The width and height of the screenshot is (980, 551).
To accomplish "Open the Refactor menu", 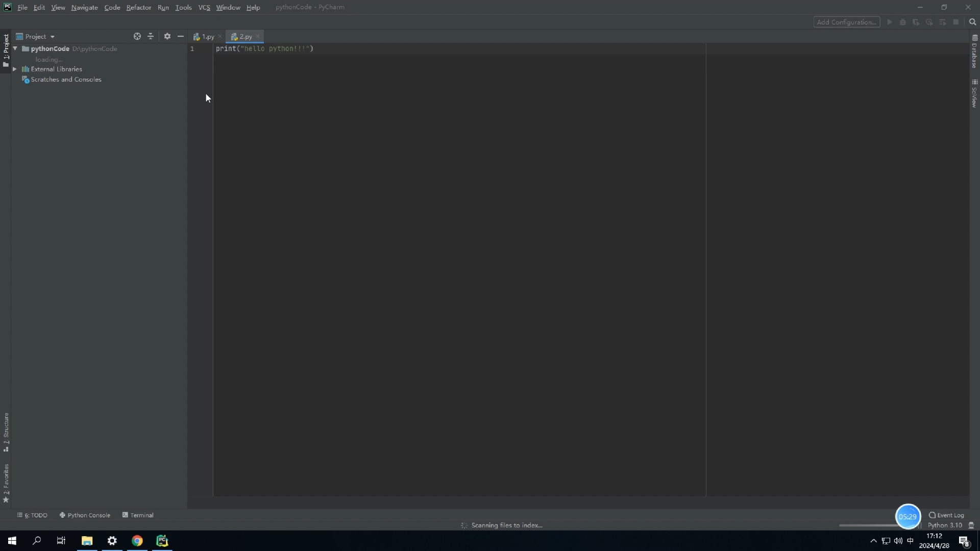I will pyautogui.click(x=138, y=7).
